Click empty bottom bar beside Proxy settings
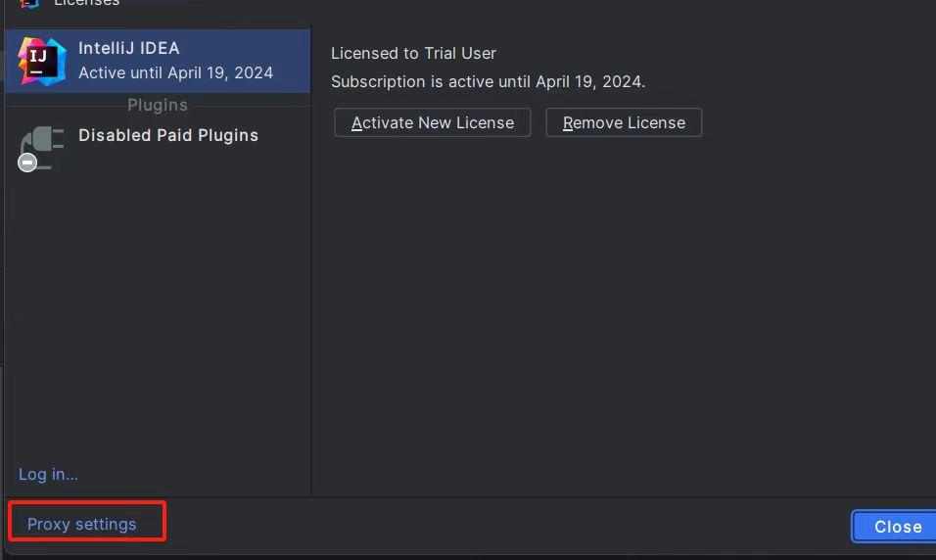The height and width of the screenshot is (560, 936). pos(490,526)
